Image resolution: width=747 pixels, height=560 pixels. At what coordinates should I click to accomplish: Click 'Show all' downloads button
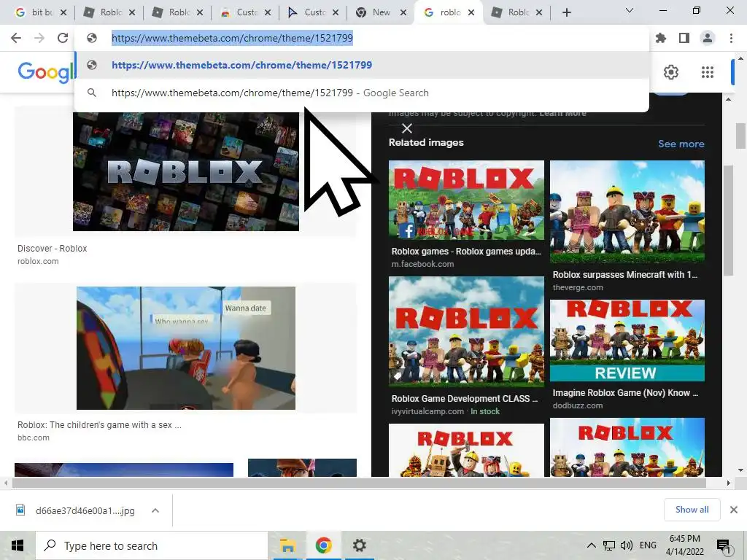point(692,510)
